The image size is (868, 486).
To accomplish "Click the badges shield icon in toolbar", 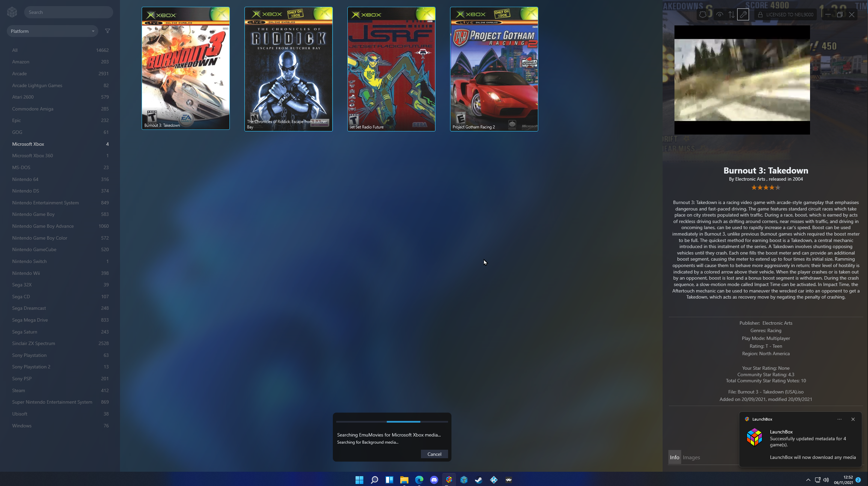I will click(703, 15).
